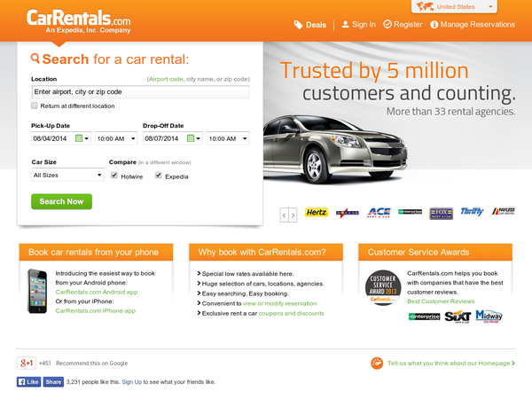Open the United States country selector
Image resolution: width=532 pixels, height=399 pixels.
tap(454, 6)
